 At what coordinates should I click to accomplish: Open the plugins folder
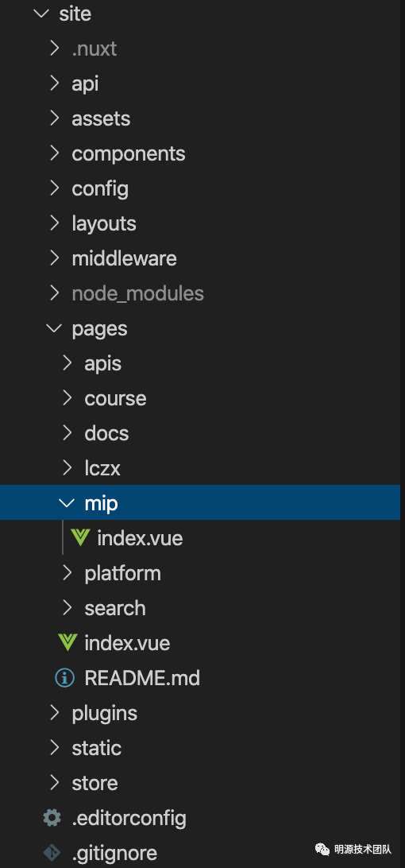click(x=200, y=713)
